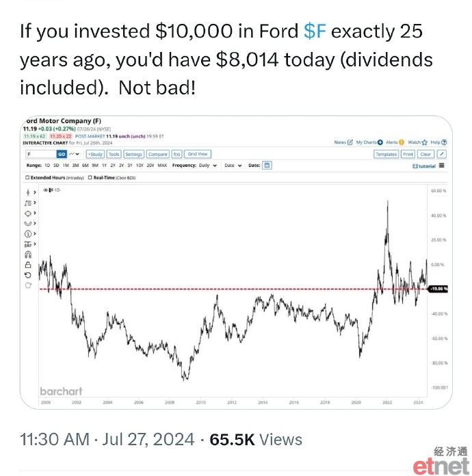Click the undo arrow icon
Screen dimensions: 472x476
coord(28,275)
